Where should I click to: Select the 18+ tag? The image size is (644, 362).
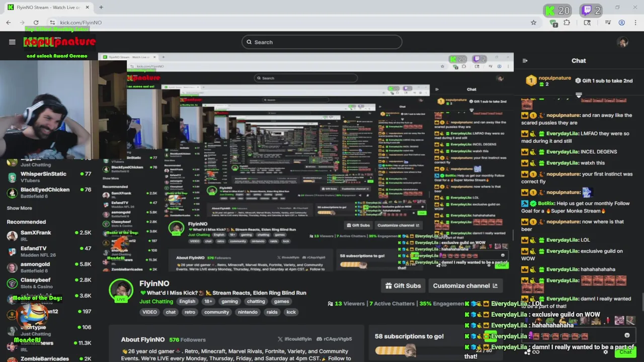(208, 302)
